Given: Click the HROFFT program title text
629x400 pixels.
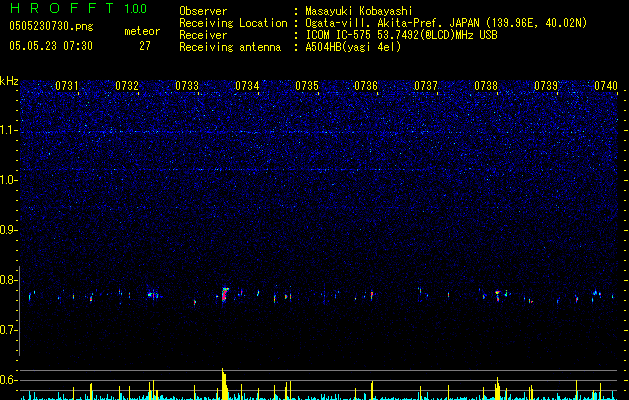Looking at the screenshot, I should (x=62, y=8).
